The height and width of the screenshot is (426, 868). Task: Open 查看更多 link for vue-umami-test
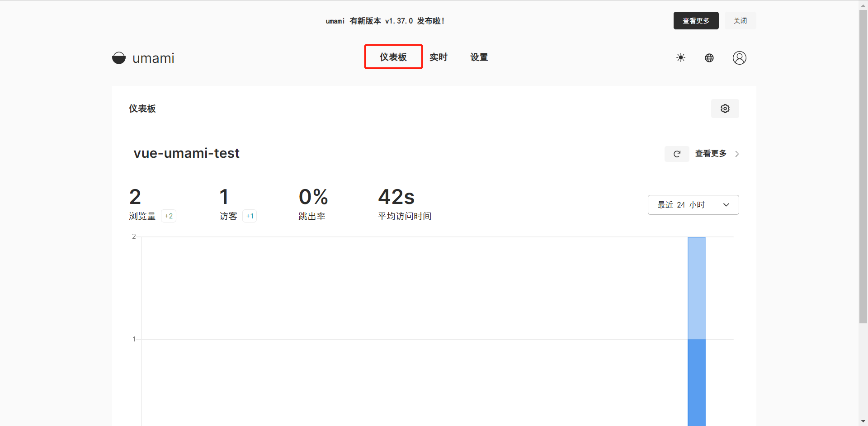click(x=711, y=154)
